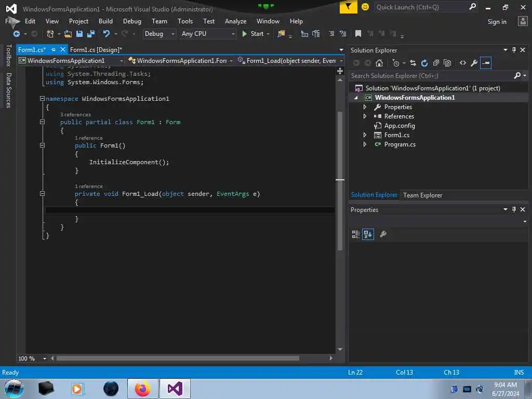Open Solution Explorer window position dropdown
Image resolution: width=532 pixels, height=399 pixels.
point(505,50)
